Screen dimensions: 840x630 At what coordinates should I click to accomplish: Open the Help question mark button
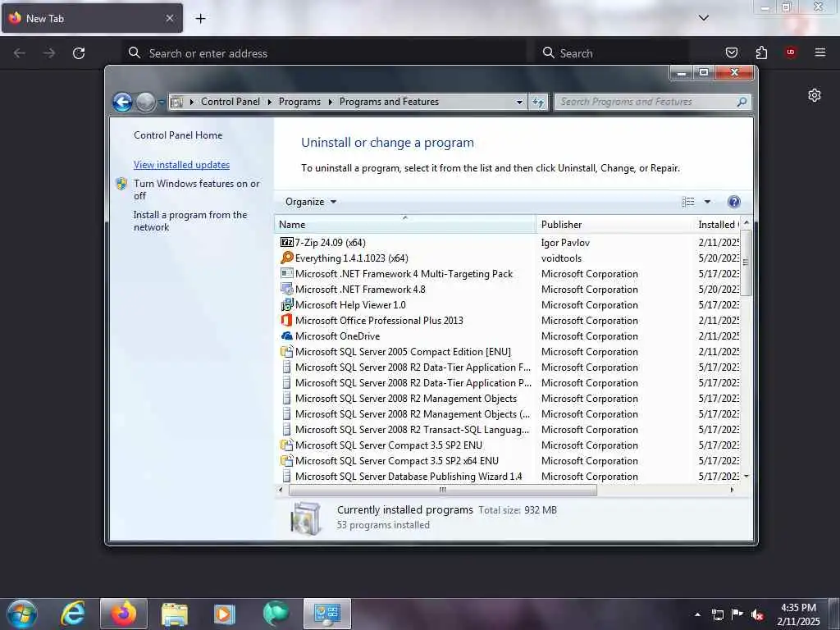coord(734,202)
